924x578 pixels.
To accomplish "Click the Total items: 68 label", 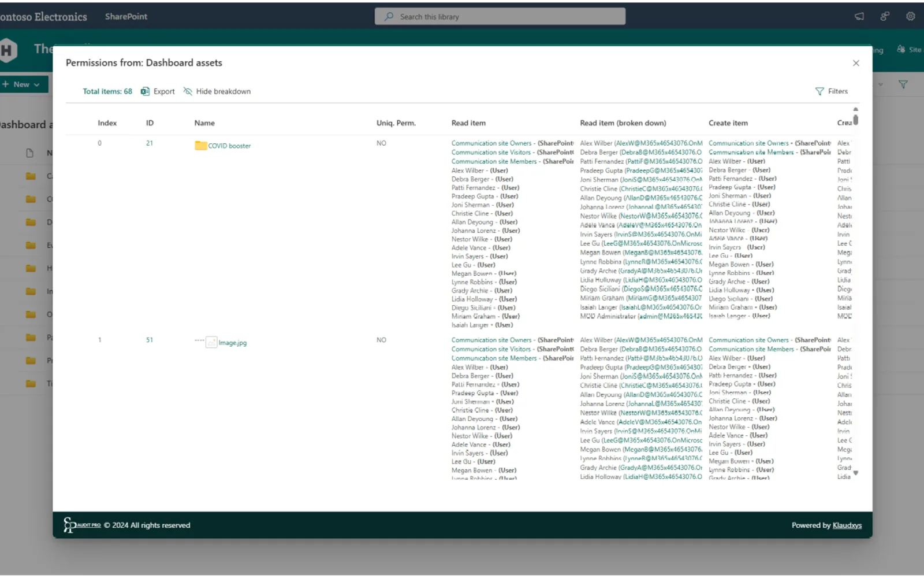I will (x=107, y=91).
